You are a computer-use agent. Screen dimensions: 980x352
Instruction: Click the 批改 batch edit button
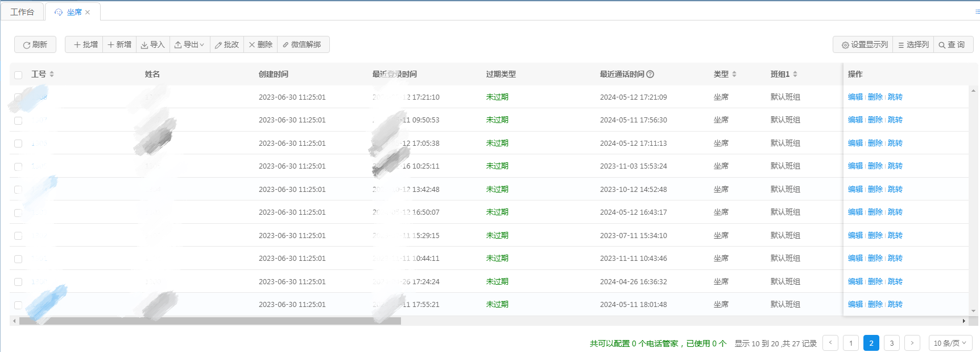226,44
